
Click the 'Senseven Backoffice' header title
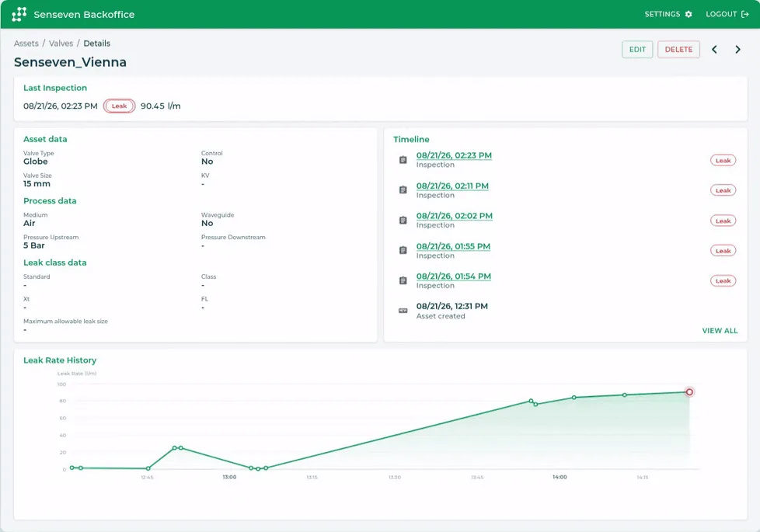tap(85, 15)
